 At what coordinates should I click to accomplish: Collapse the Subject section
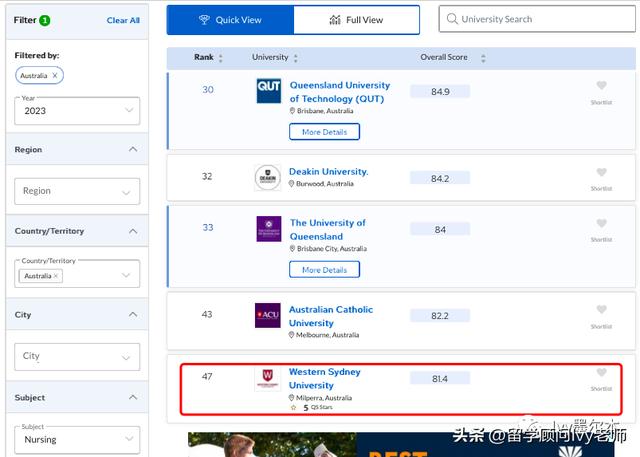[x=133, y=397]
